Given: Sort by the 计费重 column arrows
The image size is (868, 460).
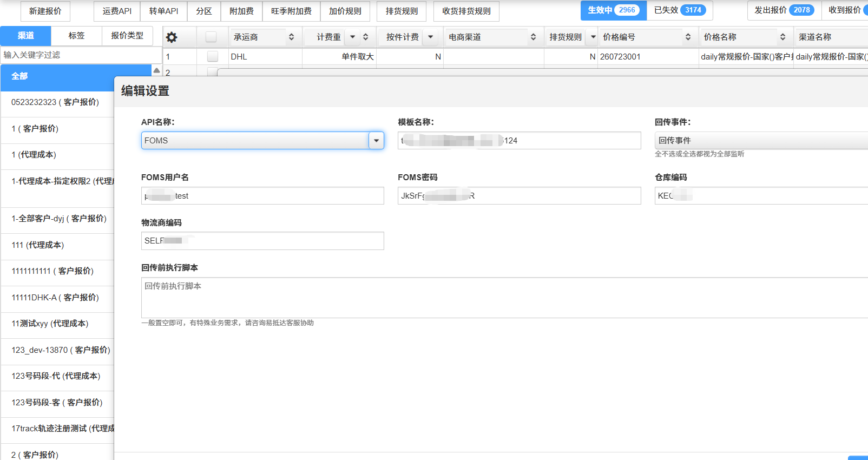Looking at the screenshot, I should (366, 37).
